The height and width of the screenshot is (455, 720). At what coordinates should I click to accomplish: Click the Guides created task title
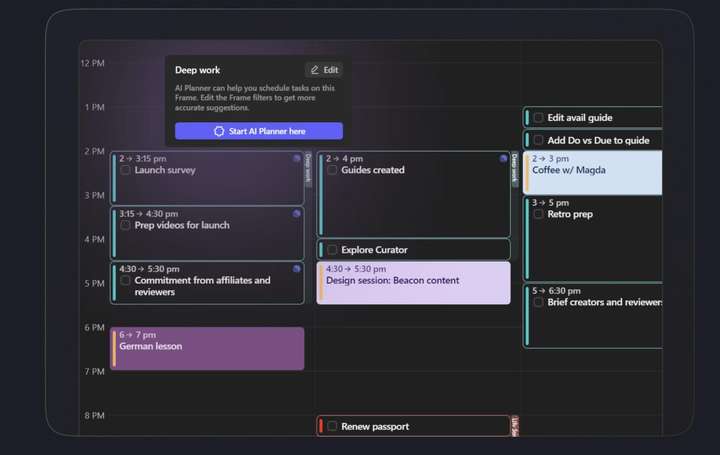pyautogui.click(x=373, y=170)
